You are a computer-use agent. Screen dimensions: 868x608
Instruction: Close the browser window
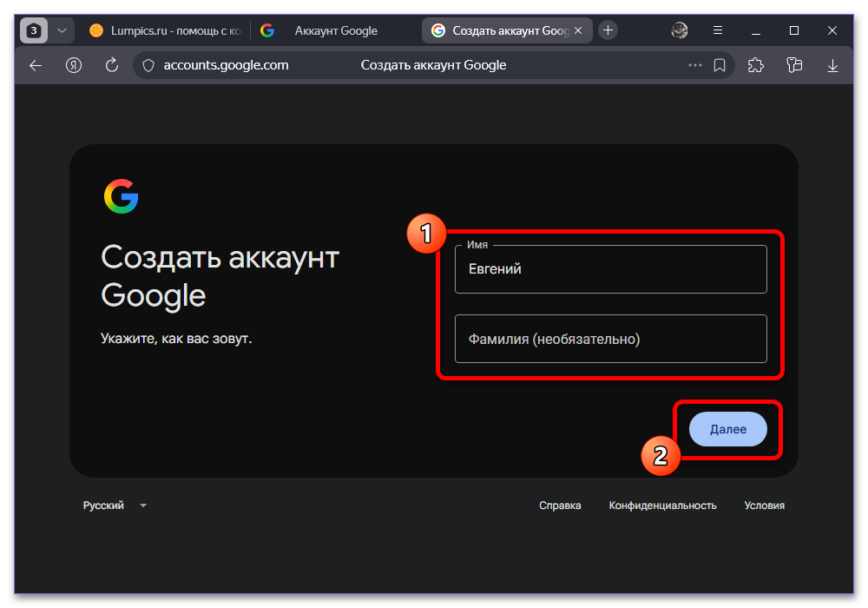[832, 30]
